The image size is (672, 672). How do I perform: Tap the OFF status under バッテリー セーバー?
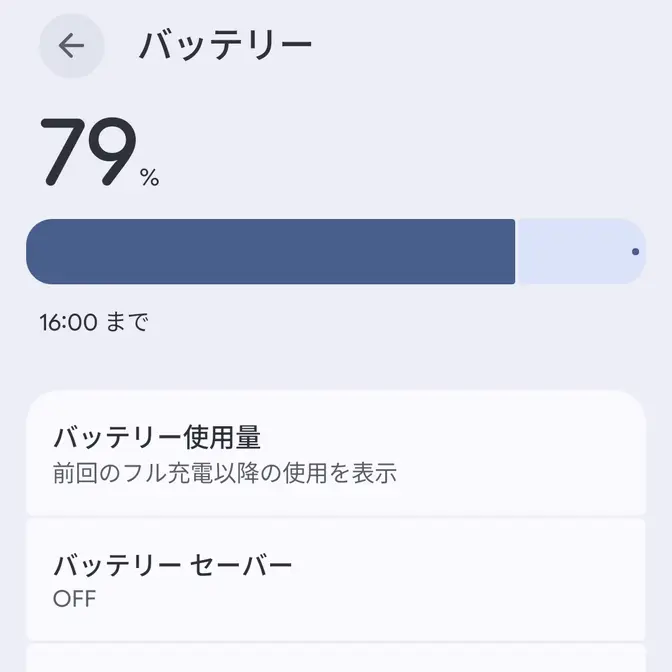click(75, 599)
